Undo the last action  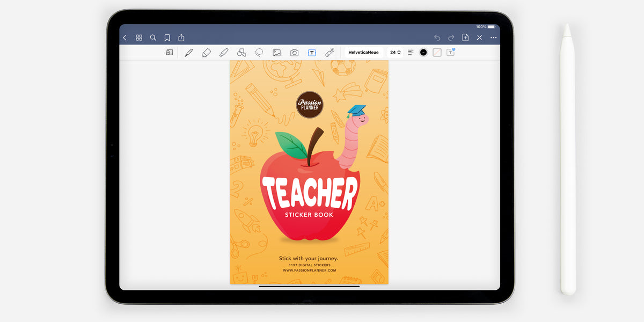point(437,38)
